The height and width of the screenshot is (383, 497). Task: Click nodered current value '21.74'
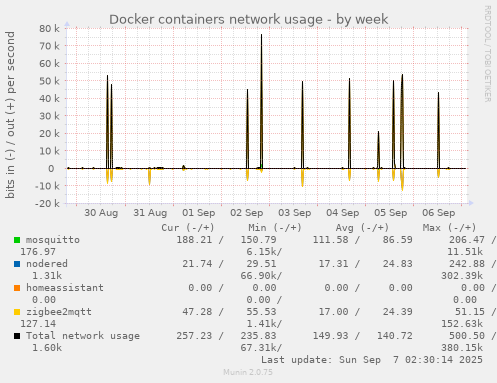click(197, 264)
